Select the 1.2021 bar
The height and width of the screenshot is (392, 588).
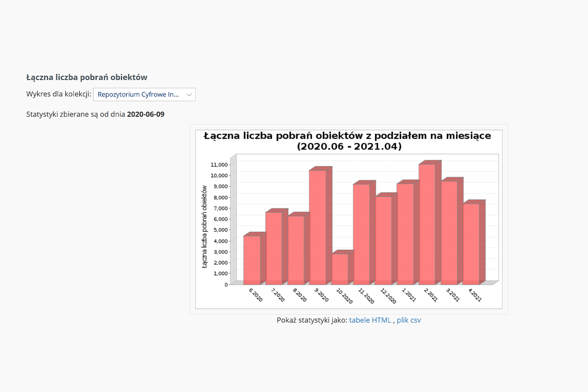[x=406, y=234]
